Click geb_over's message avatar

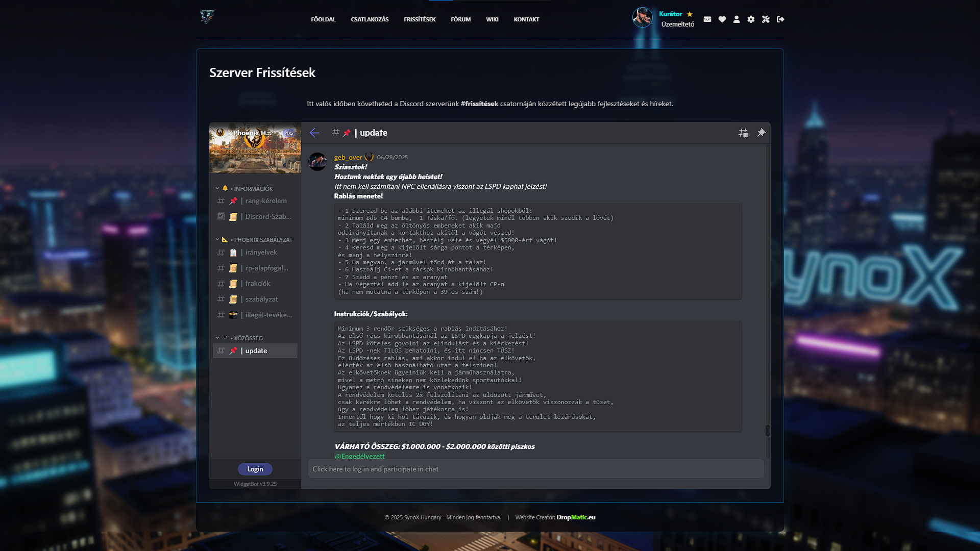[317, 162]
